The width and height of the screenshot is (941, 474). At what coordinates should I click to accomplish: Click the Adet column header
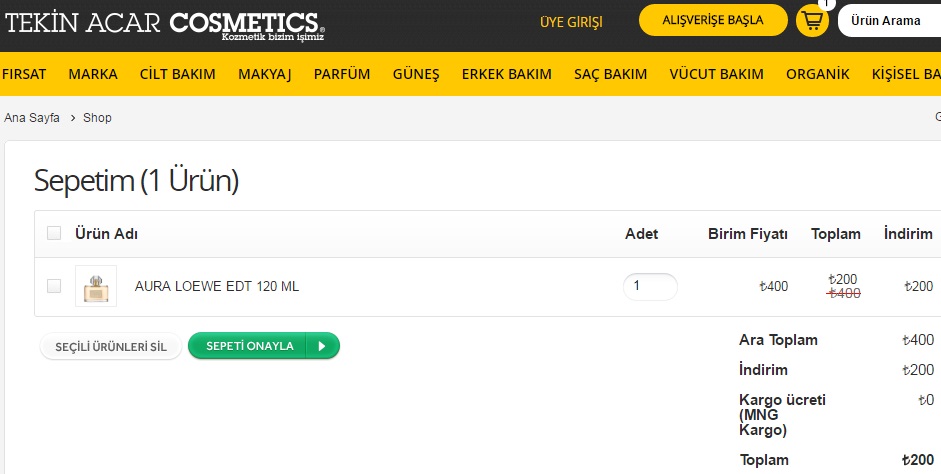[642, 234]
